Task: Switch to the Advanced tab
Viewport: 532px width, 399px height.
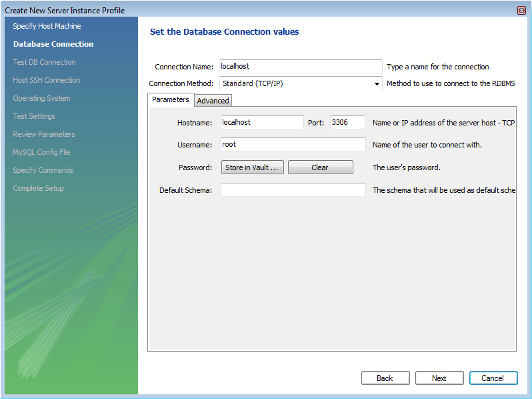Action: (x=213, y=101)
